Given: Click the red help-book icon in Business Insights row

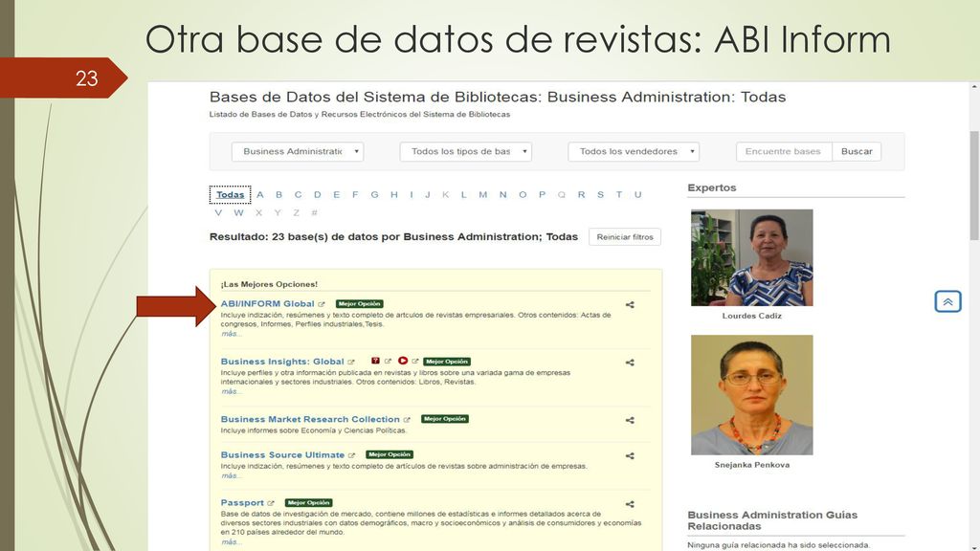Looking at the screenshot, I should (x=375, y=361).
